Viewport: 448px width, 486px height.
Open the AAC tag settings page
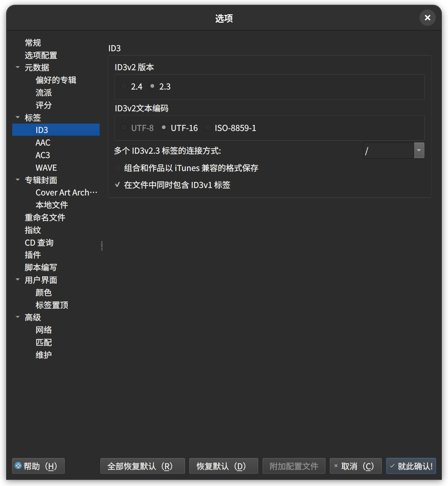click(43, 143)
